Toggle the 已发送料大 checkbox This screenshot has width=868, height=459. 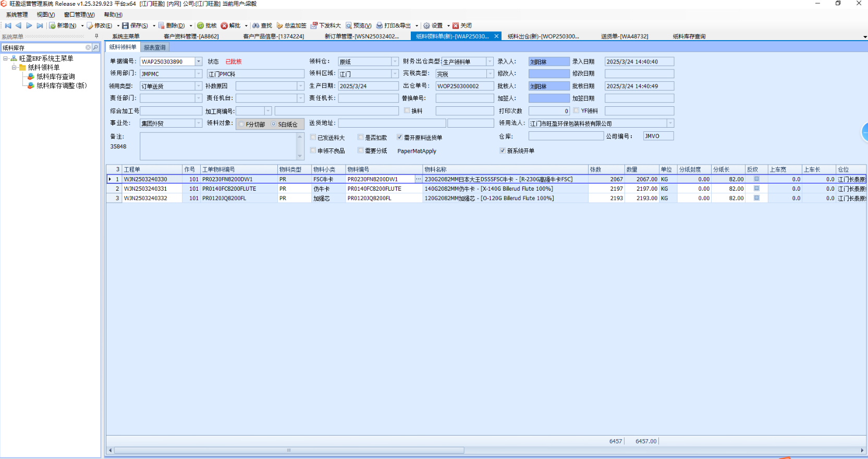(x=313, y=137)
